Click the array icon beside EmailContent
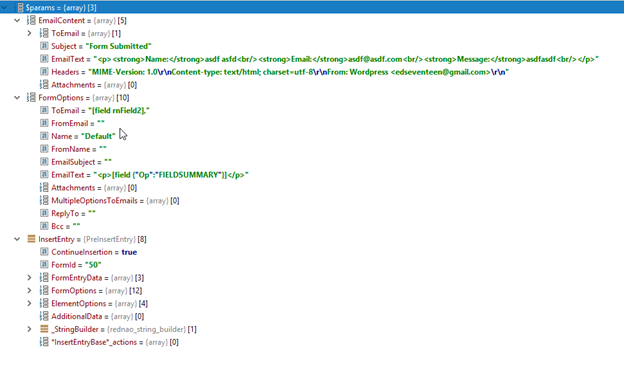 tap(31, 20)
